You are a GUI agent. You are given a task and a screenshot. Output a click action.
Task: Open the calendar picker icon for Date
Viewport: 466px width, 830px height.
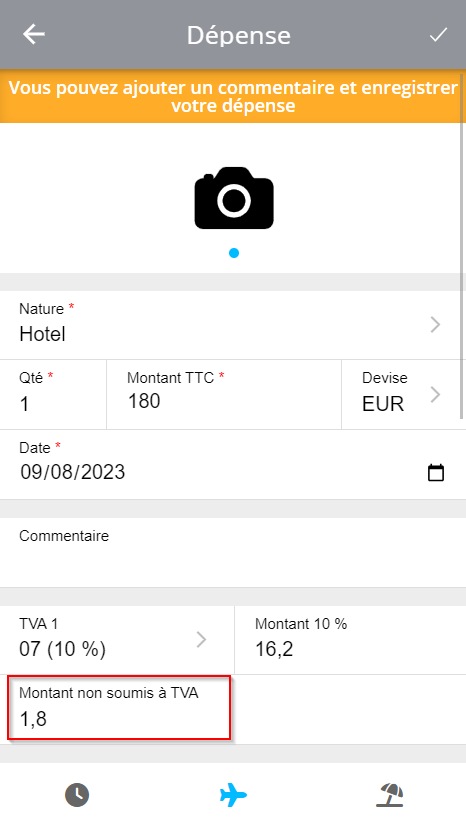[436, 472]
